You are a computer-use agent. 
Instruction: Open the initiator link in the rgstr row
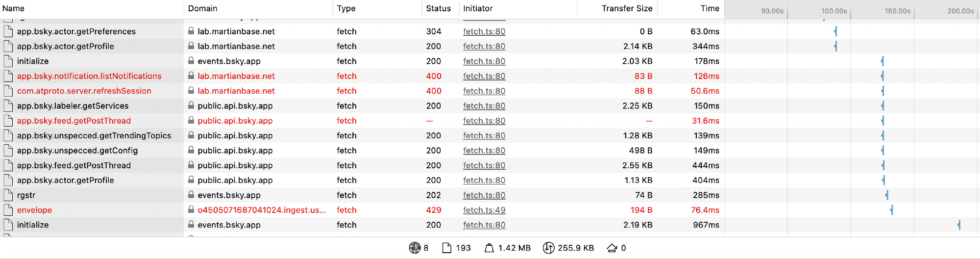point(484,195)
